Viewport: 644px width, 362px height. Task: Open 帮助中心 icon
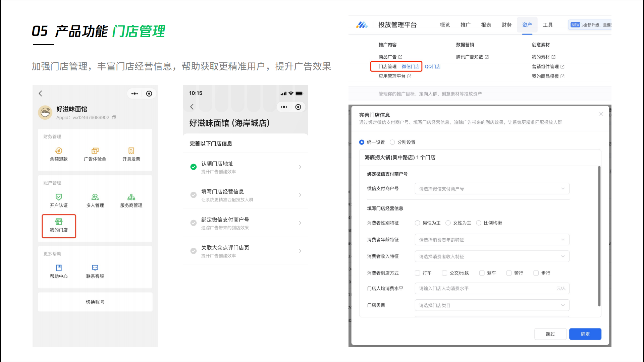tap(59, 268)
